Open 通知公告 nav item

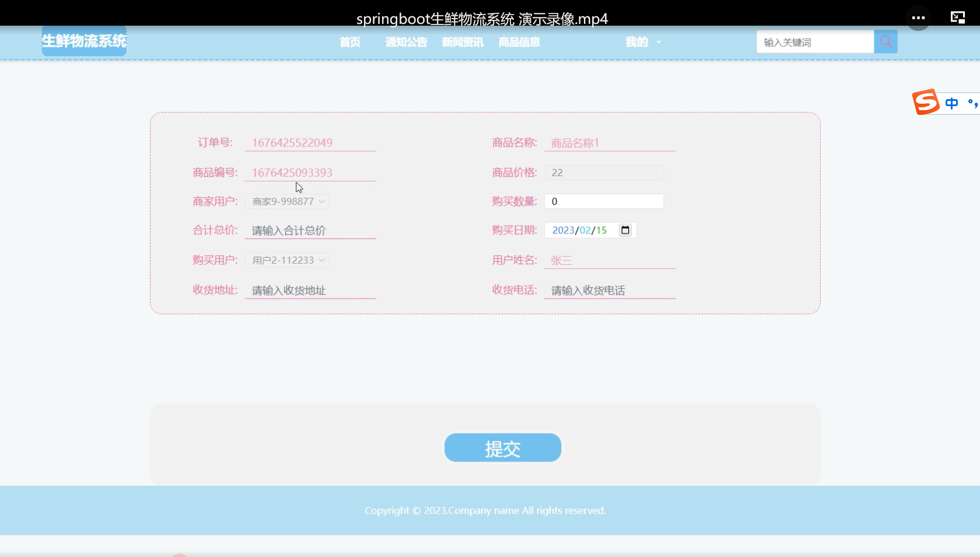(x=406, y=42)
